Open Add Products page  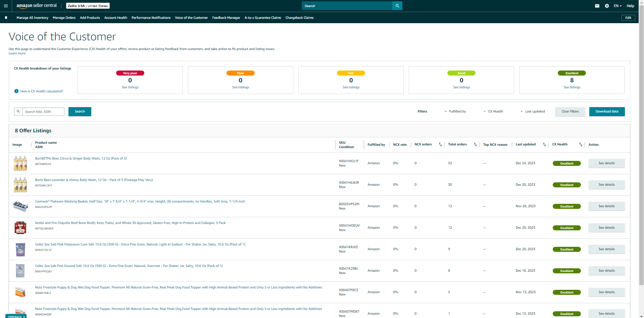90,18
